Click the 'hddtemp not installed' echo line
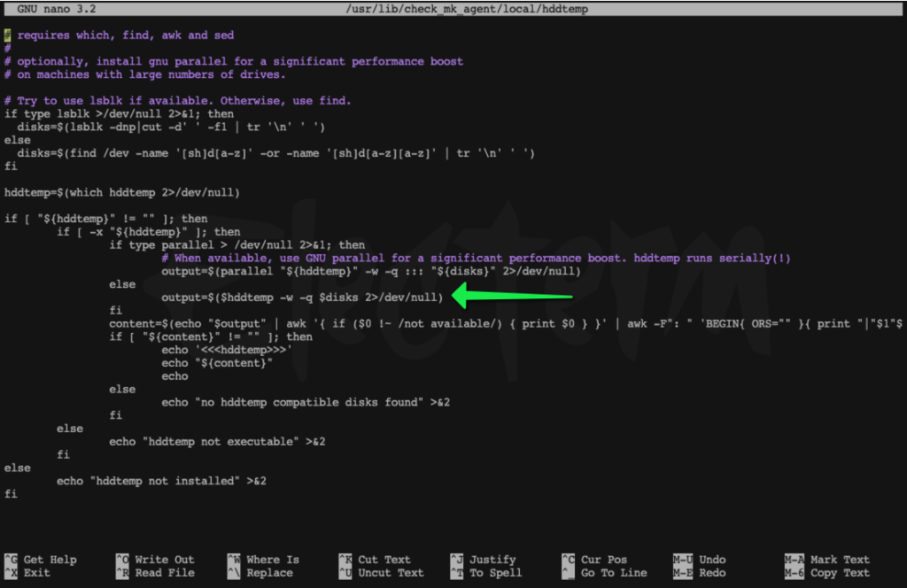This screenshot has width=907, height=588. click(161, 481)
